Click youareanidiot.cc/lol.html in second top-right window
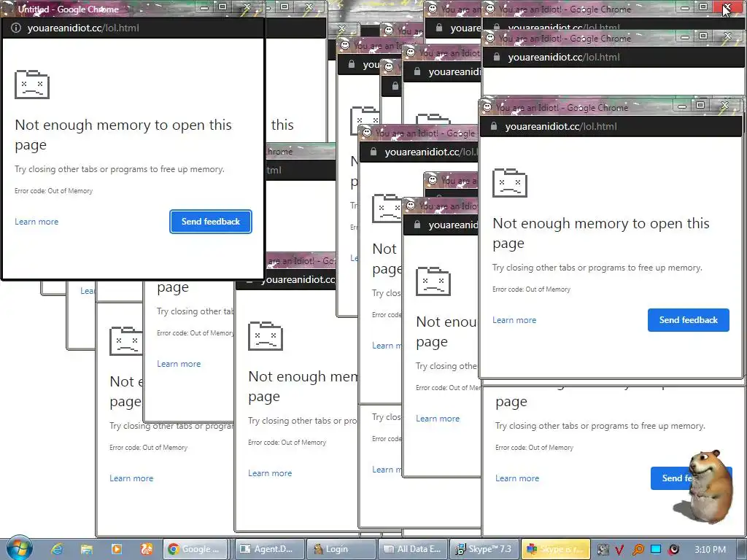 [x=564, y=57]
